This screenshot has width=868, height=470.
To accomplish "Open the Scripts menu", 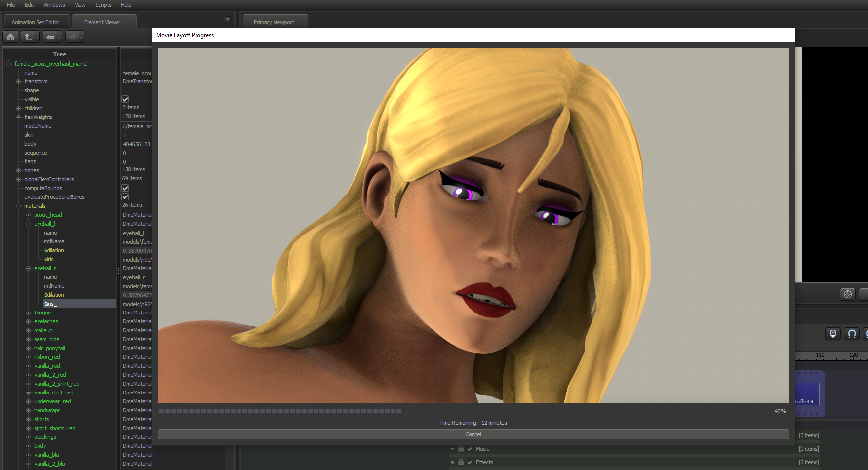I will pos(103,5).
